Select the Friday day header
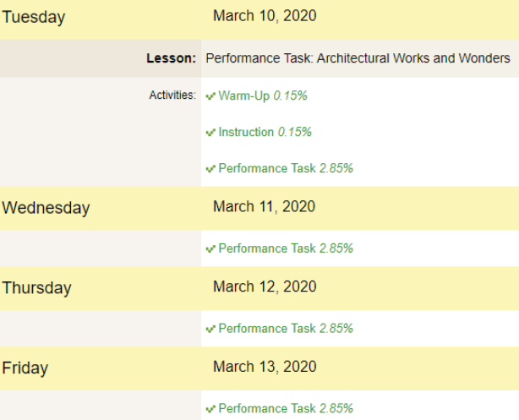The image size is (519, 420). [25, 368]
